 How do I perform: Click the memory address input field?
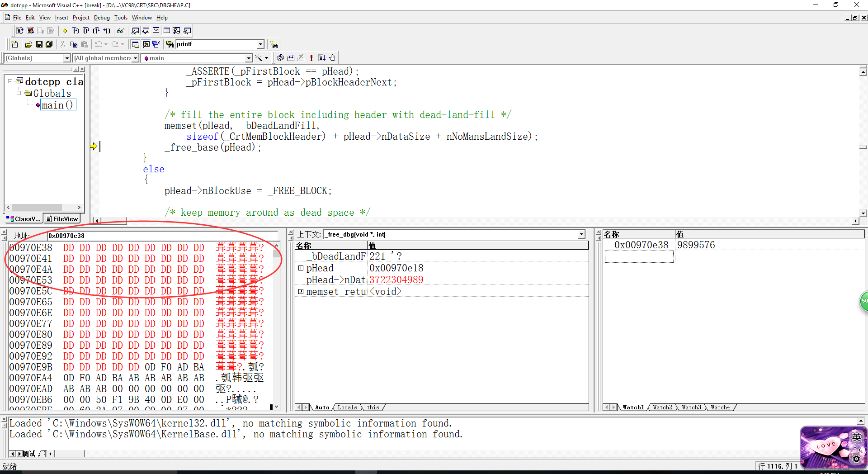pos(163,236)
